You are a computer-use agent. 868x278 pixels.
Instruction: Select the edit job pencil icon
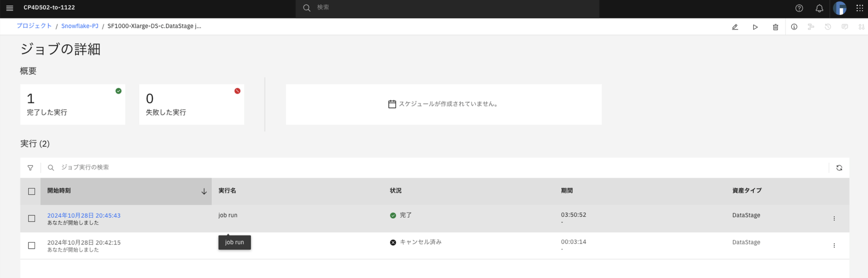tap(735, 27)
